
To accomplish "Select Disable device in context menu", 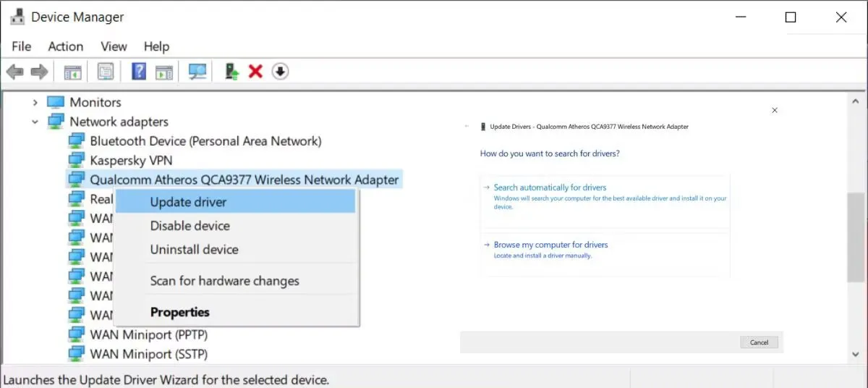I will point(190,226).
